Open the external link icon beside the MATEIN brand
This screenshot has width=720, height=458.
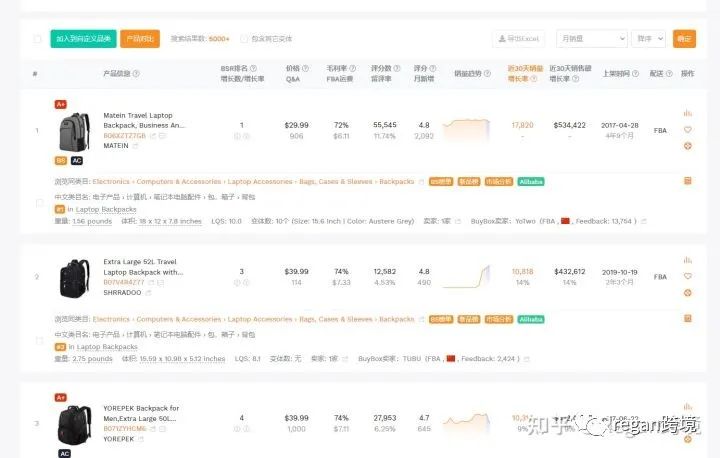[x=135, y=146]
